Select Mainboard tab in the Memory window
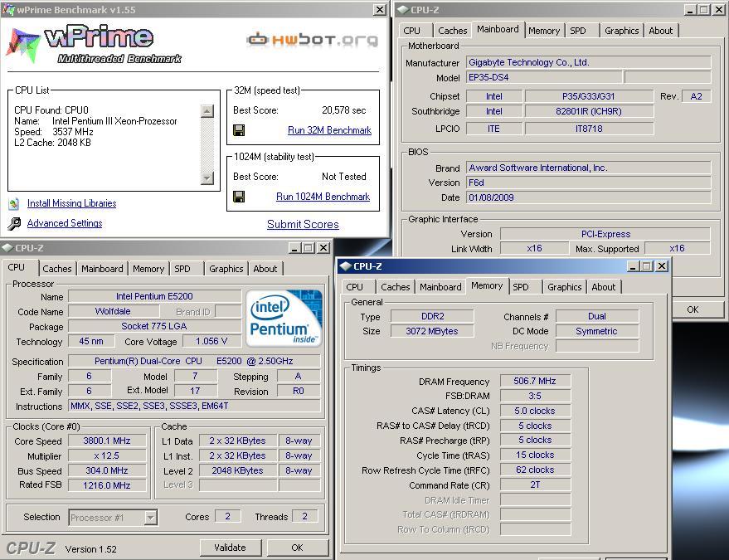Image resolution: width=729 pixels, height=560 pixels. click(440, 286)
